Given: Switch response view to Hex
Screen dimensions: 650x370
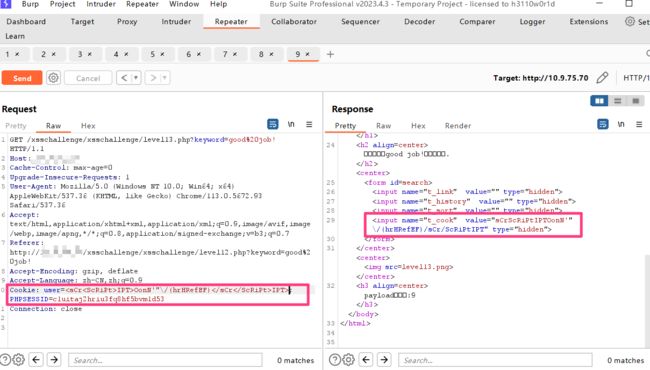Looking at the screenshot, I should [418, 126].
